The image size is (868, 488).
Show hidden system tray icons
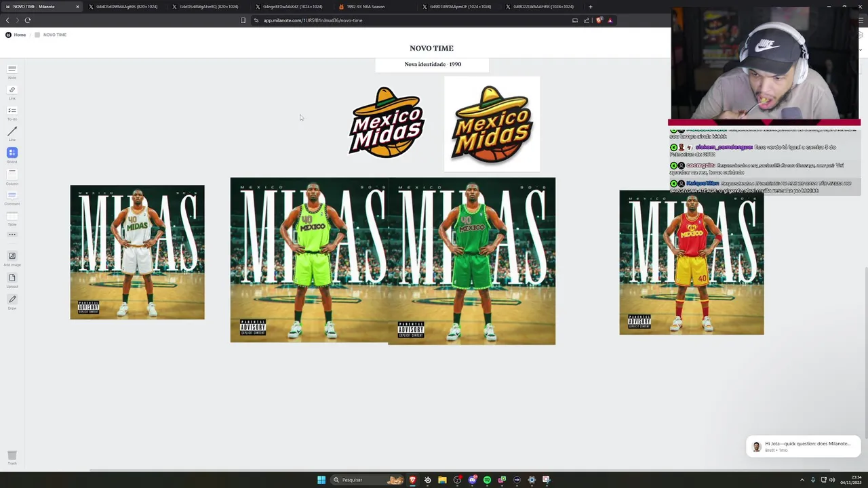coord(802,480)
